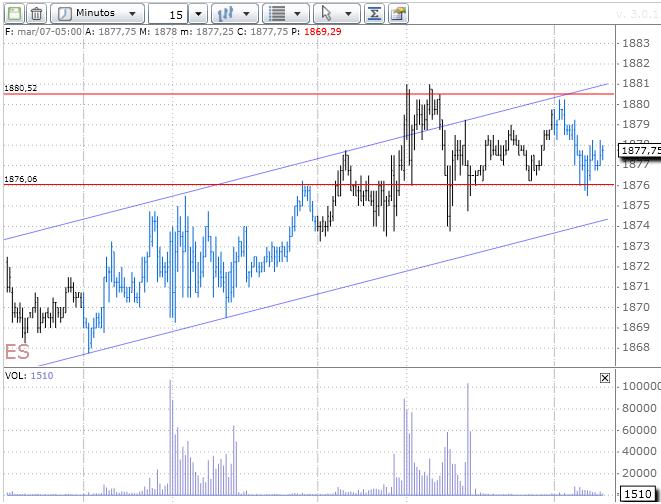Viewport: 661px width, 504px height.
Task: Click the M: 1878 high price readout
Action: (158, 32)
